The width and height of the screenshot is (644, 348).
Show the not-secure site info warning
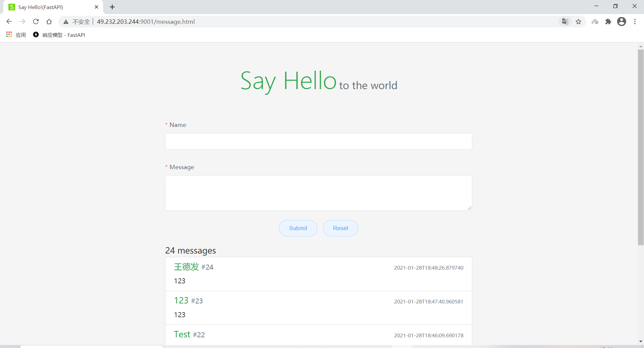pos(76,22)
